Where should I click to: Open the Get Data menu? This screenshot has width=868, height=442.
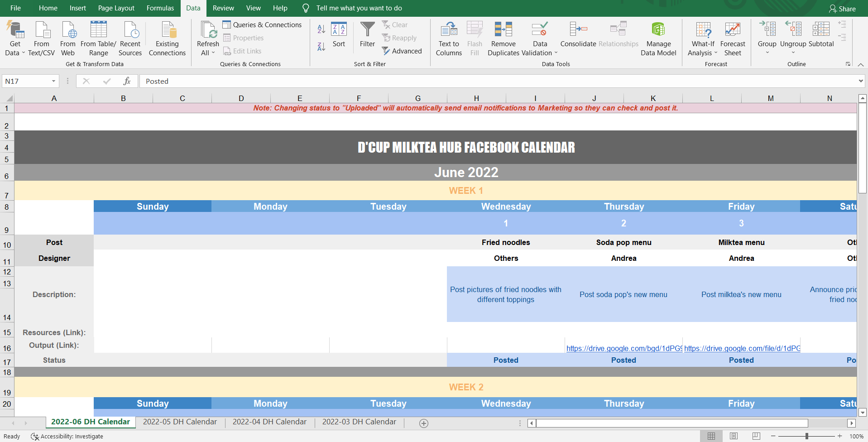coord(15,38)
